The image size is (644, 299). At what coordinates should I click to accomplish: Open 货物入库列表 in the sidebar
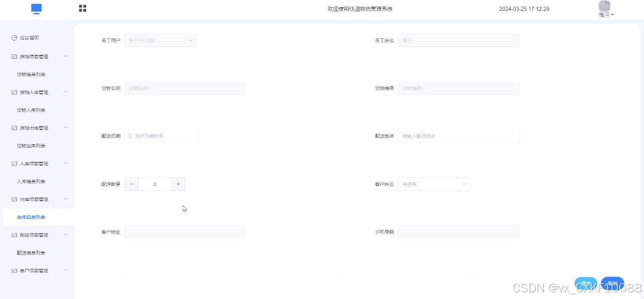click(x=31, y=110)
